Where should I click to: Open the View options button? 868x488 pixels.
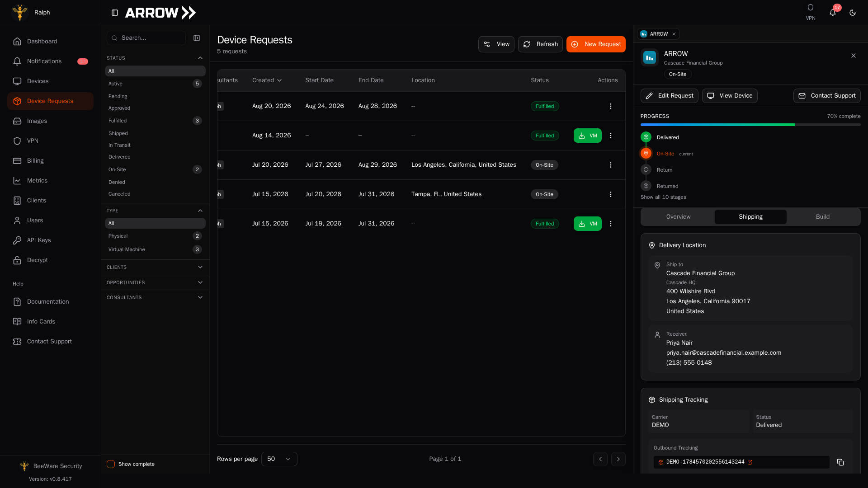(496, 44)
